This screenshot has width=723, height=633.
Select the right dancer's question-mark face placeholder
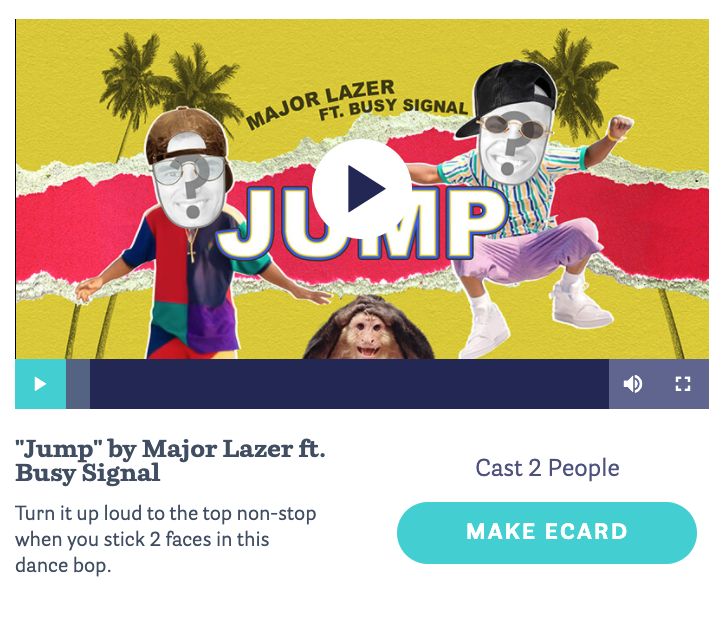[x=513, y=141]
